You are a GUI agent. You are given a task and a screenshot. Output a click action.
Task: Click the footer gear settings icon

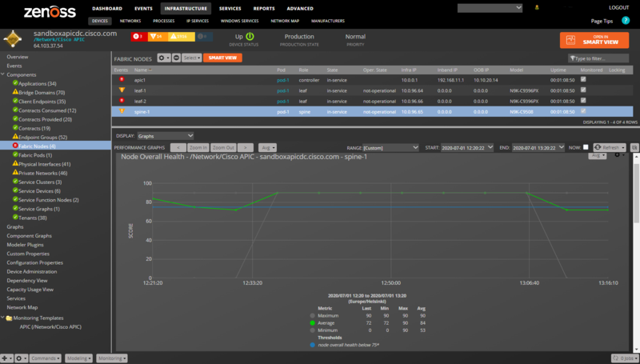click(21, 358)
